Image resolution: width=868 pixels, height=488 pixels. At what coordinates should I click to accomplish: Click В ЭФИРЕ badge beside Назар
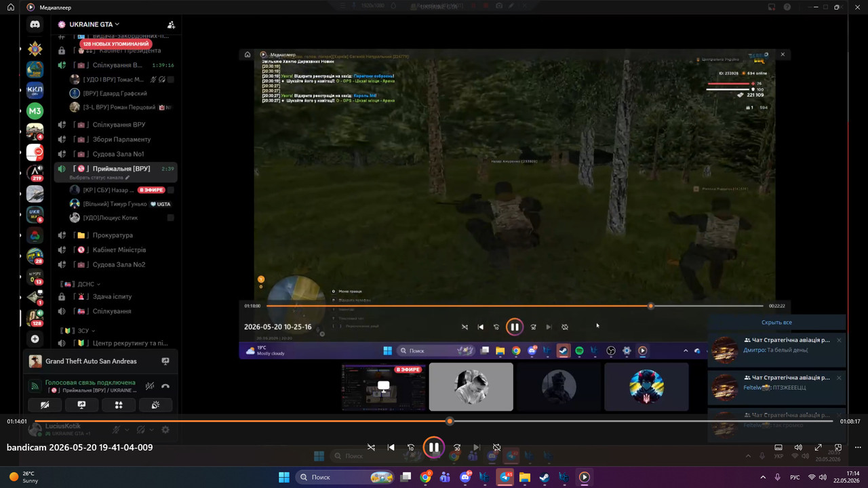tap(151, 190)
